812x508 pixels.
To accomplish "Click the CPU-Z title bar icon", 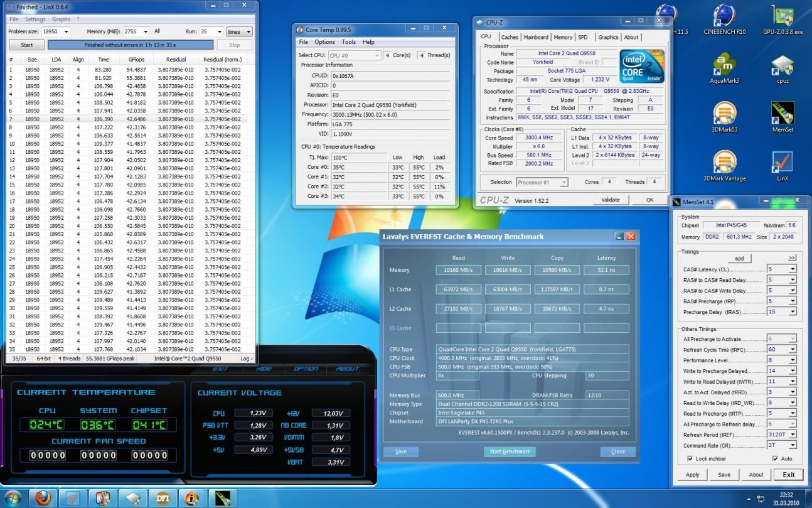I will 480,22.
